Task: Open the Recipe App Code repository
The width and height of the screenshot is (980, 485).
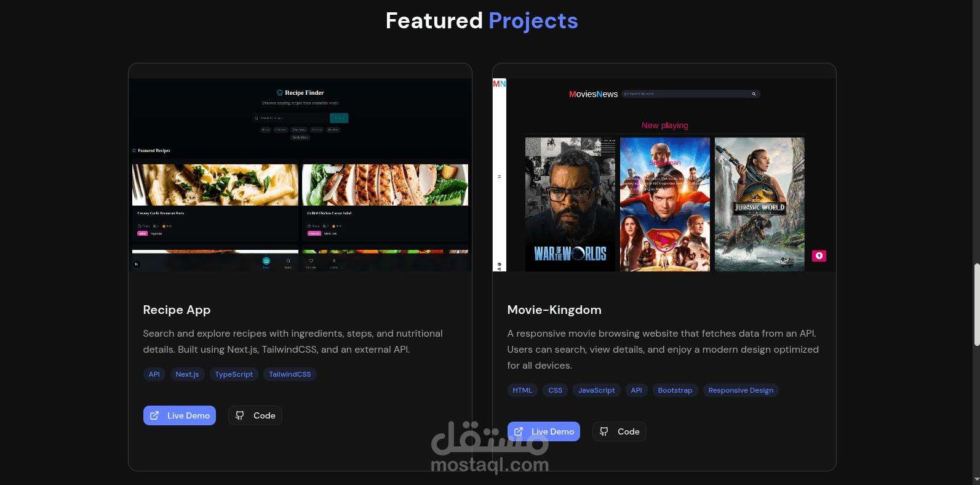Action: click(x=255, y=415)
